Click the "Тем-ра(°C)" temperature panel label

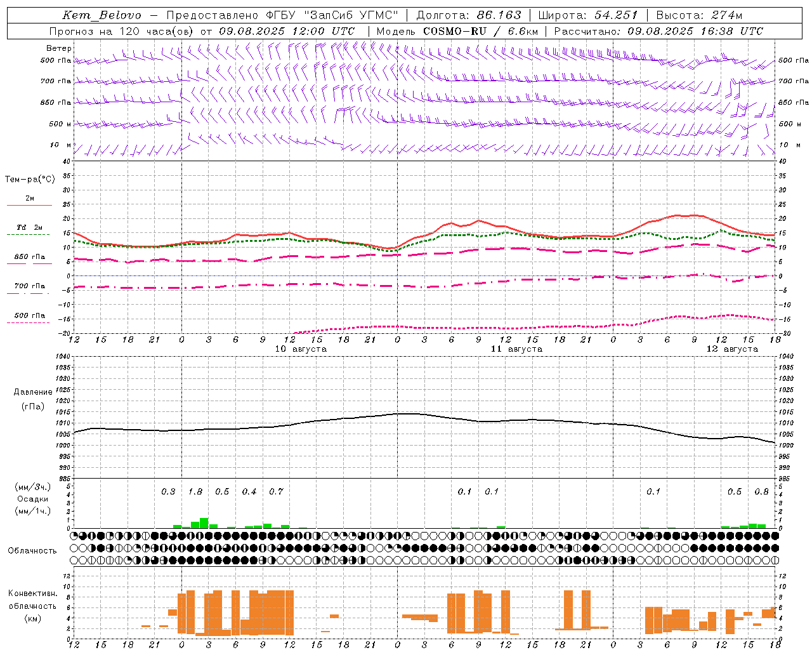(x=30, y=180)
